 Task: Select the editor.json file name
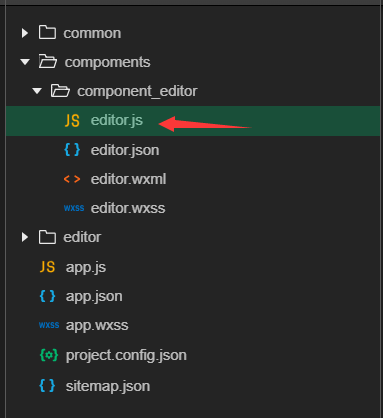(125, 150)
